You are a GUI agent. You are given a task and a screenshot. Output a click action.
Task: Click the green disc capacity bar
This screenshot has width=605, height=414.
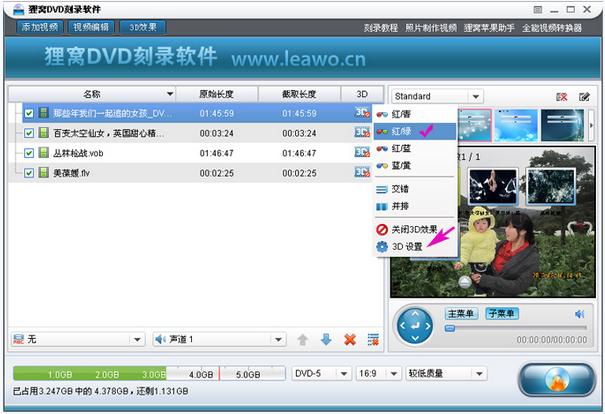149,373
